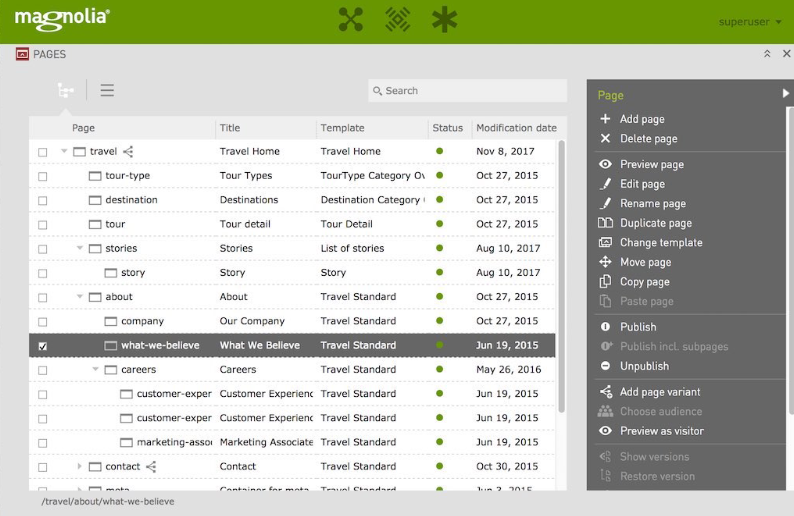Uncheck the what-we-believe row checkbox
Viewport: 794px width, 516px height.
(x=43, y=346)
